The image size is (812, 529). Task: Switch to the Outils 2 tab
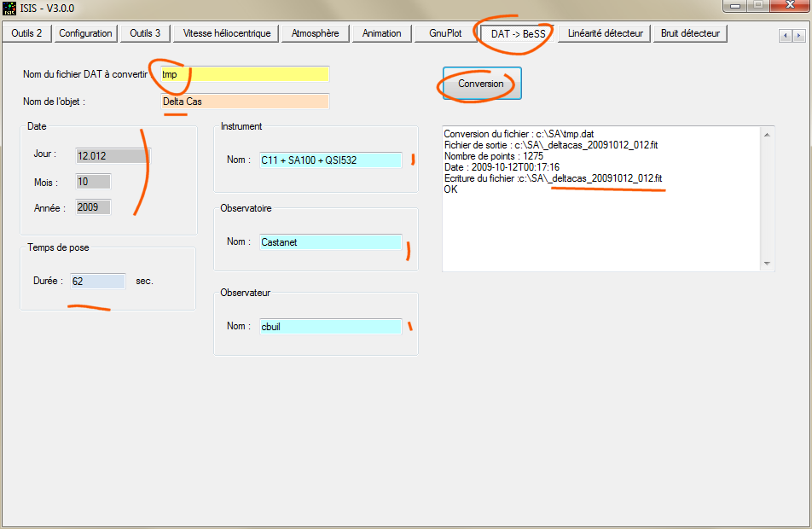(x=27, y=33)
